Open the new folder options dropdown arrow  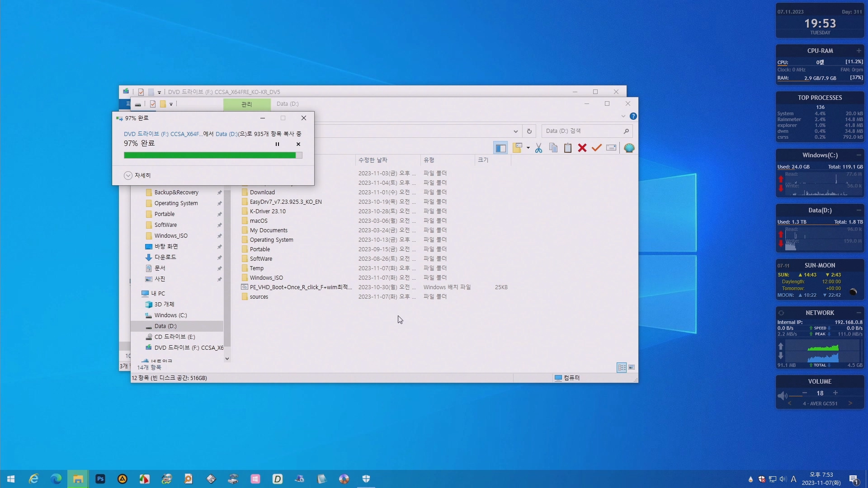(x=528, y=148)
